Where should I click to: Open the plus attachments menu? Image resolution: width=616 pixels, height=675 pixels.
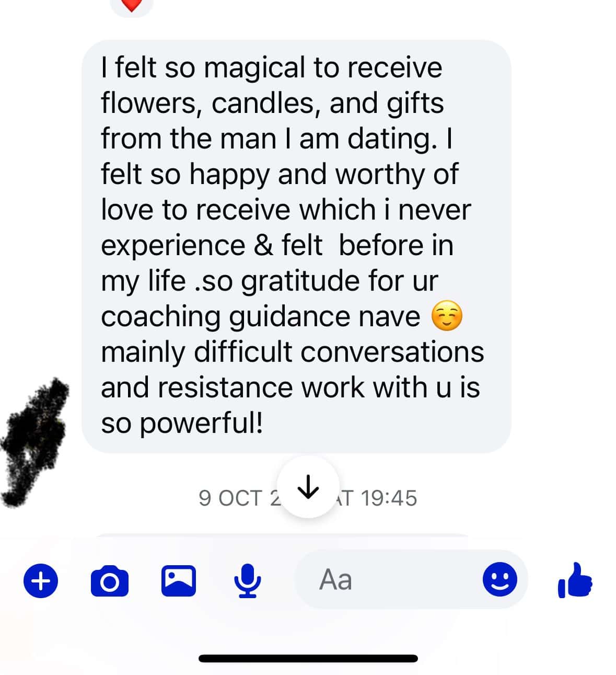tap(41, 580)
